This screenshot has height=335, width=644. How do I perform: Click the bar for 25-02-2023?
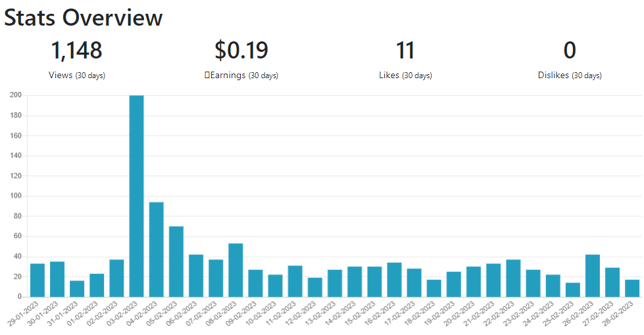tap(572, 290)
